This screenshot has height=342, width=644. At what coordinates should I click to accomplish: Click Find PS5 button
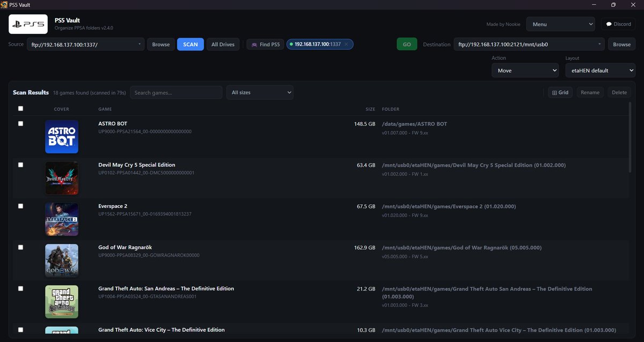click(265, 44)
